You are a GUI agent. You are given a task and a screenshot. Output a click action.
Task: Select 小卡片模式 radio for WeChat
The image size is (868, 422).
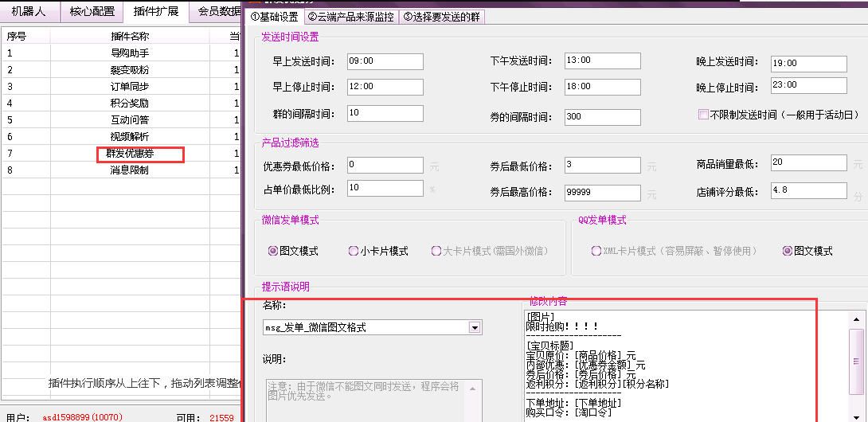[x=354, y=251]
